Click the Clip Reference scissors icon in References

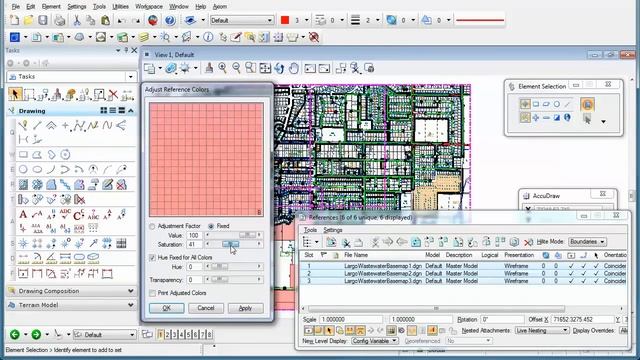point(346,242)
